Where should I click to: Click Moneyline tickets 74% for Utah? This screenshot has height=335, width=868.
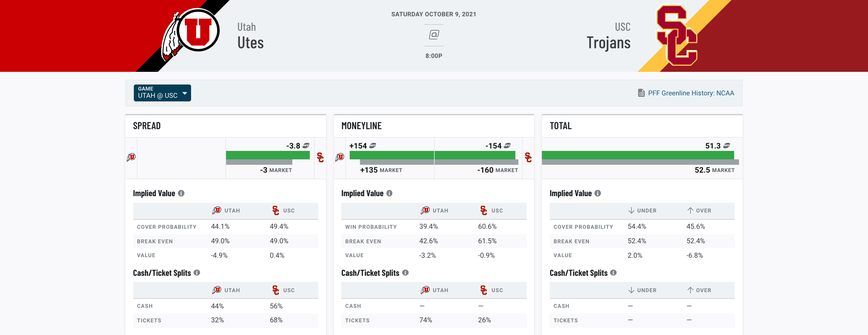[x=426, y=320]
